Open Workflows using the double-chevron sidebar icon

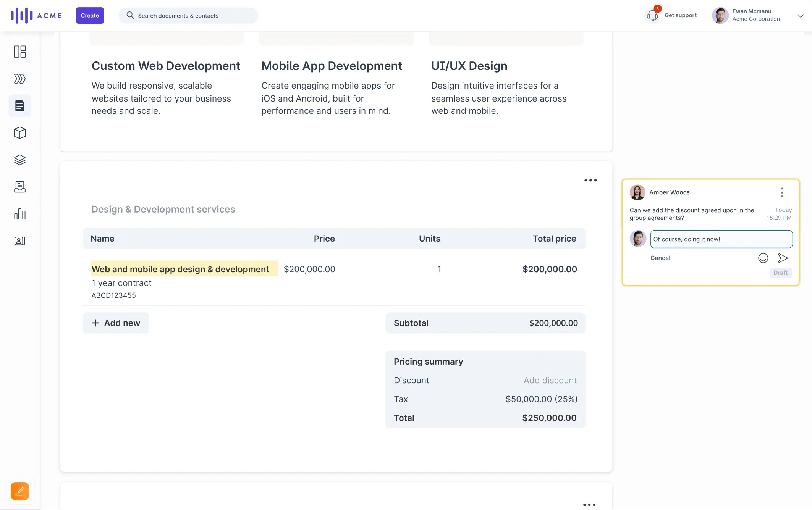tap(19, 79)
